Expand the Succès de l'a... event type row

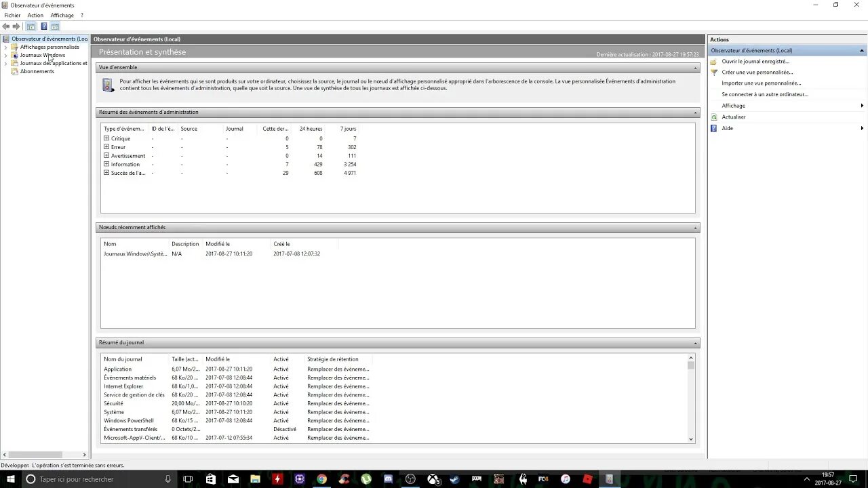[106, 173]
